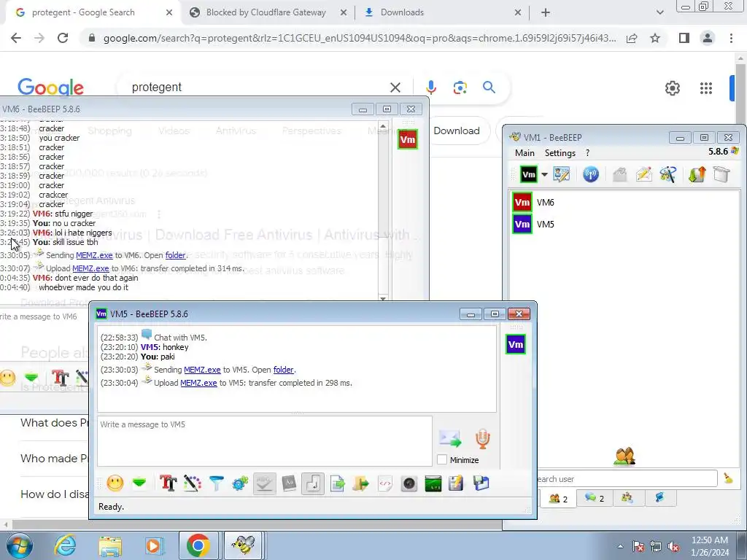747x560 pixels.
Task: Check the Minimize checkbox in VM5 chat
Action: pos(442,459)
